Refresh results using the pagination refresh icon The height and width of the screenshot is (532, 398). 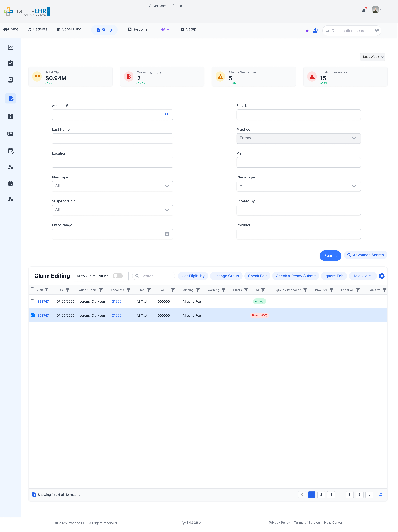[x=381, y=494]
